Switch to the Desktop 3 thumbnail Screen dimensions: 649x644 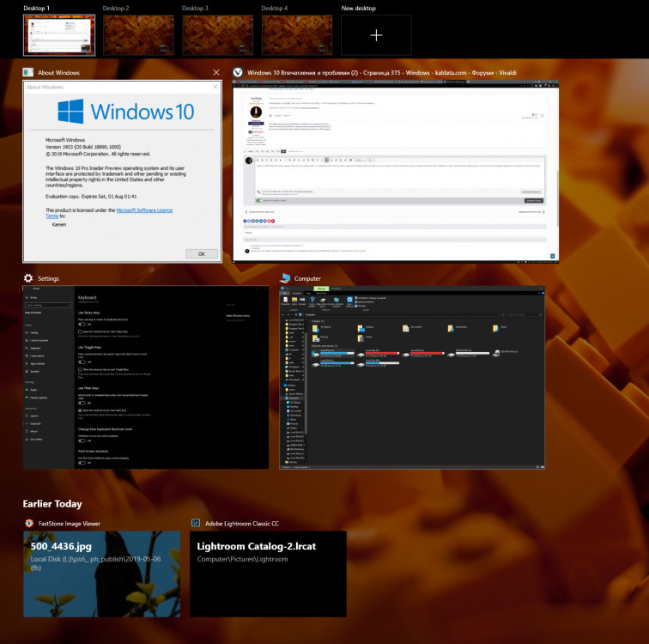[218, 35]
